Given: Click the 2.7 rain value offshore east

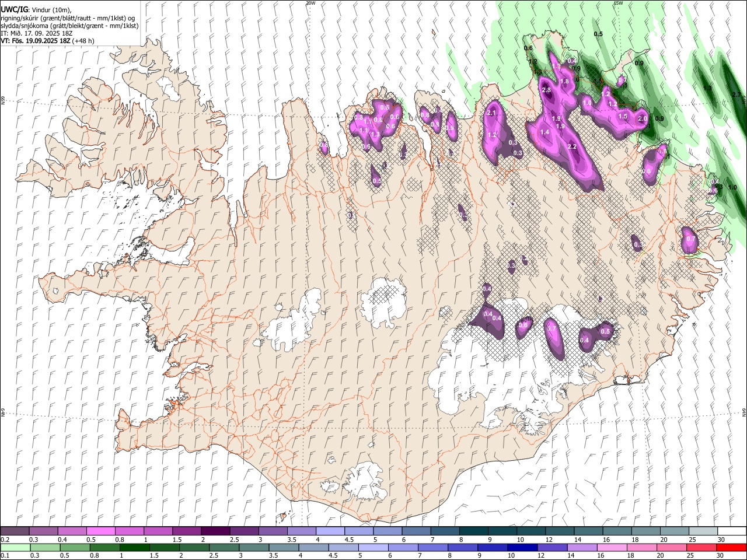Looking at the screenshot, I should pos(736,95).
